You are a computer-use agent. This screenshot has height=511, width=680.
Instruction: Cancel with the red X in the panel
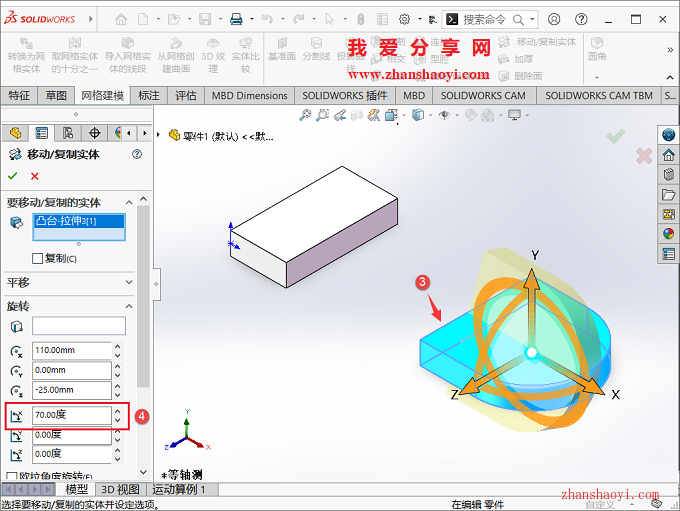tap(35, 175)
